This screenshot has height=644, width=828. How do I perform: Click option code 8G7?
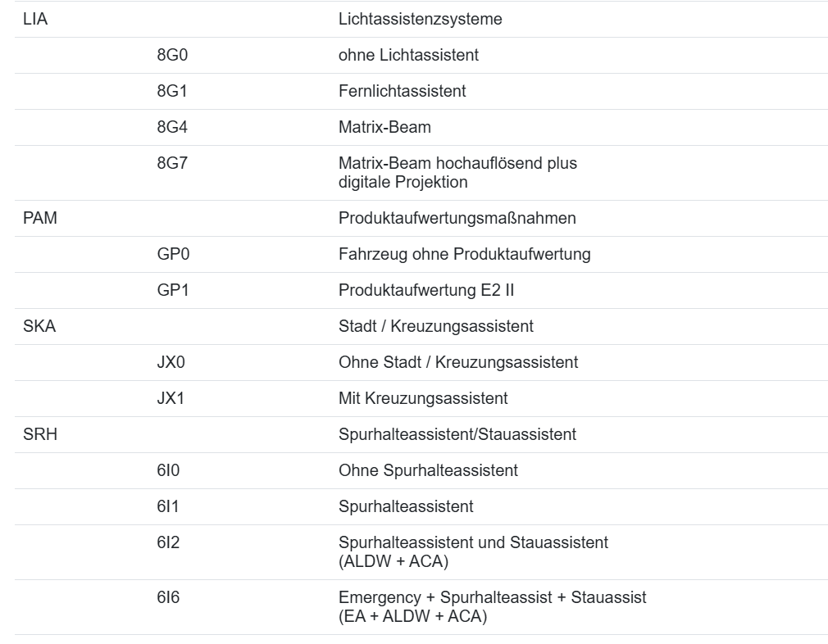(x=172, y=164)
